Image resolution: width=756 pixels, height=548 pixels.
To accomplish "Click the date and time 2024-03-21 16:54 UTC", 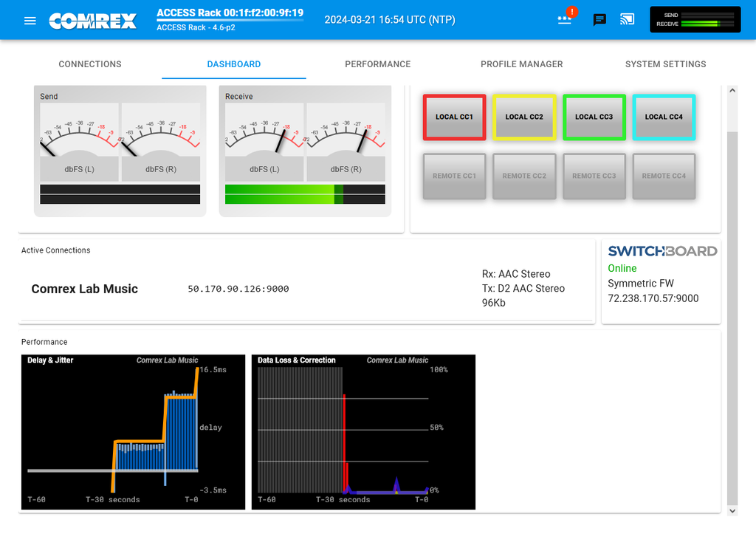I will 390,20.
